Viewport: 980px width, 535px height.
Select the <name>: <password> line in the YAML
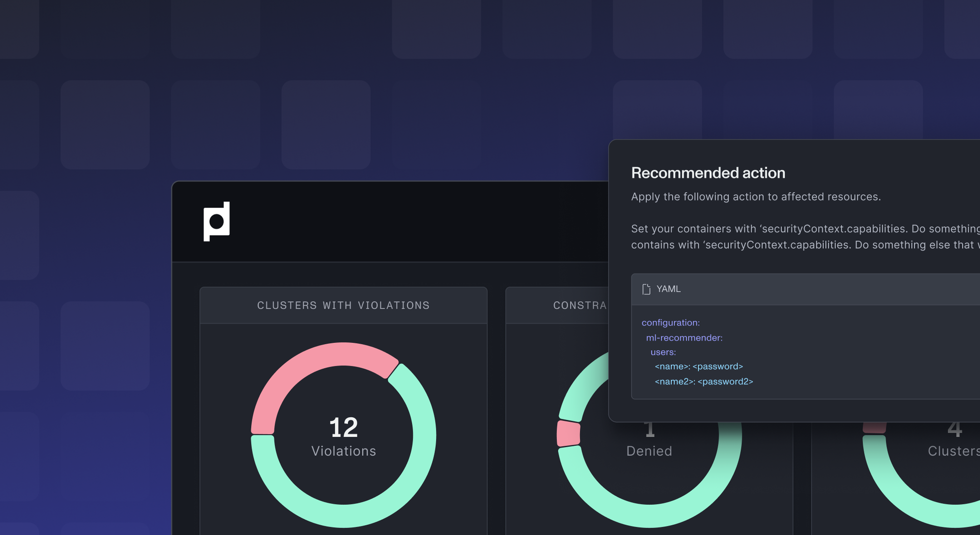click(699, 366)
